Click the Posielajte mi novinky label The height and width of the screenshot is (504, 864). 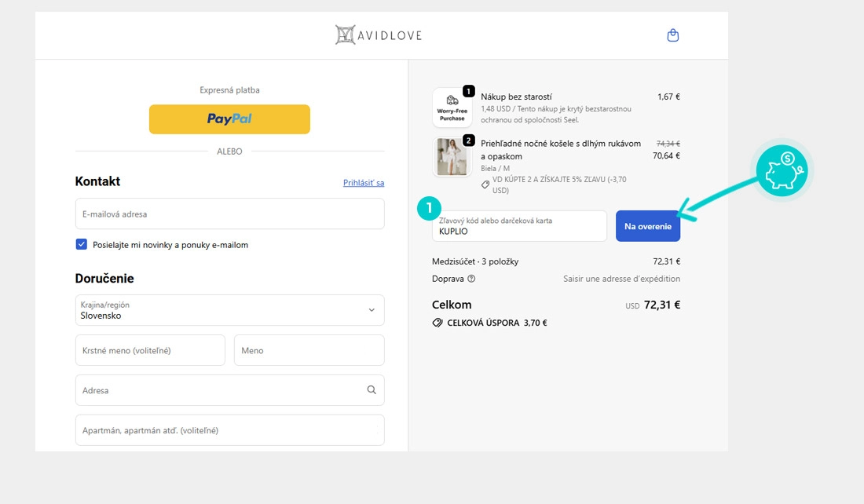(170, 245)
